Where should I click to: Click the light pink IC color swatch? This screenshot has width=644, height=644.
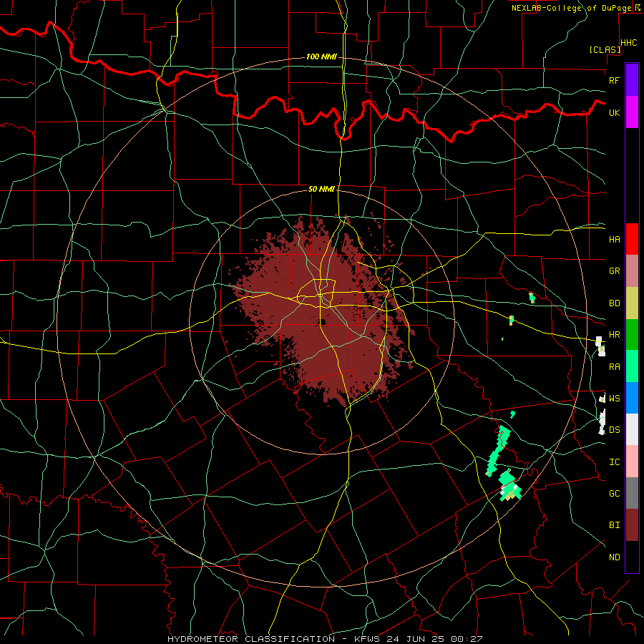point(632,462)
